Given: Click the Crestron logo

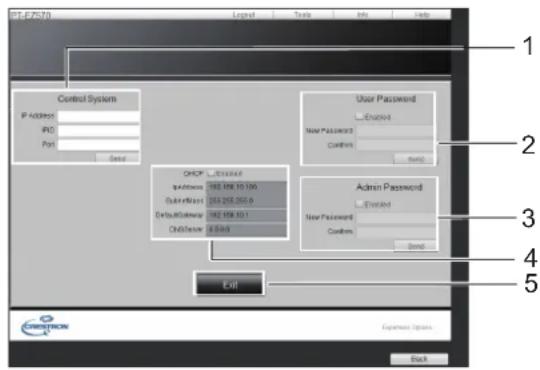Looking at the screenshot, I should pyautogui.click(x=45, y=326).
